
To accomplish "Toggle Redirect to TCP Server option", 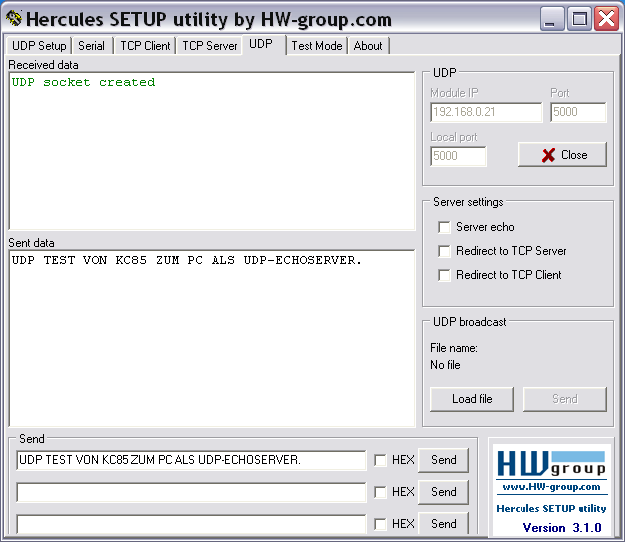I will coord(444,251).
